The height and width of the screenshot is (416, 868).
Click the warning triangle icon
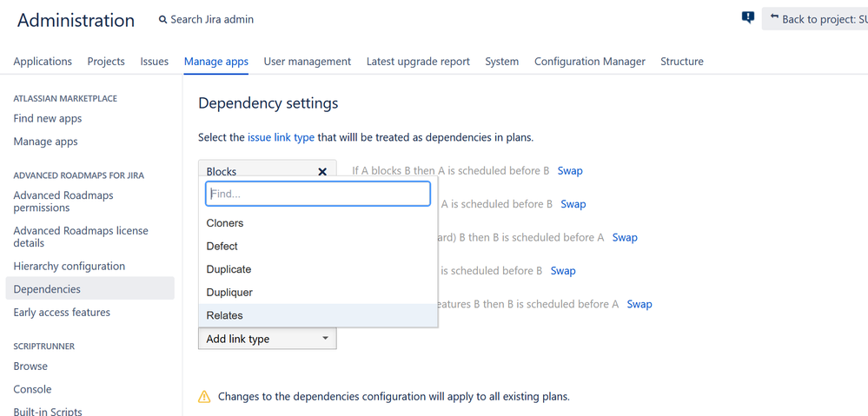tap(204, 396)
